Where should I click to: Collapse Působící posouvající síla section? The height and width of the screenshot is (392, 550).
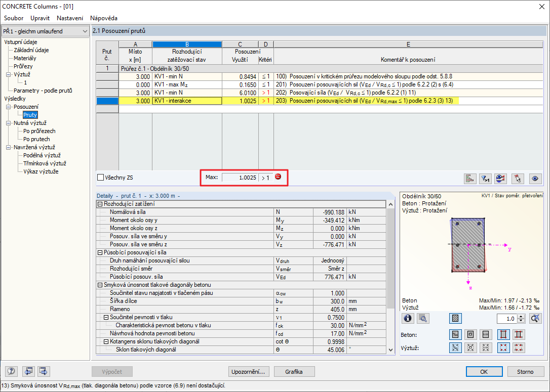click(x=100, y=252)
